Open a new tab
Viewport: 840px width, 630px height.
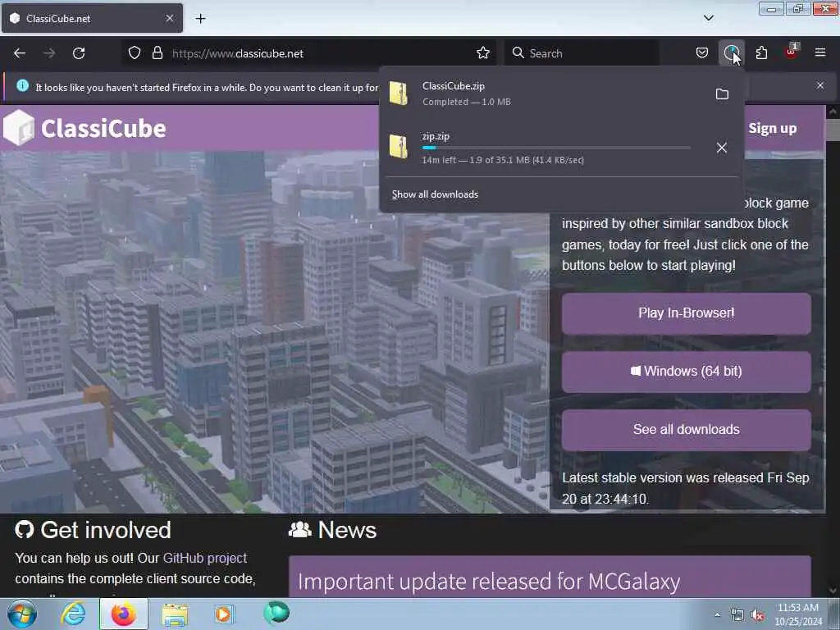coord(200,19)
